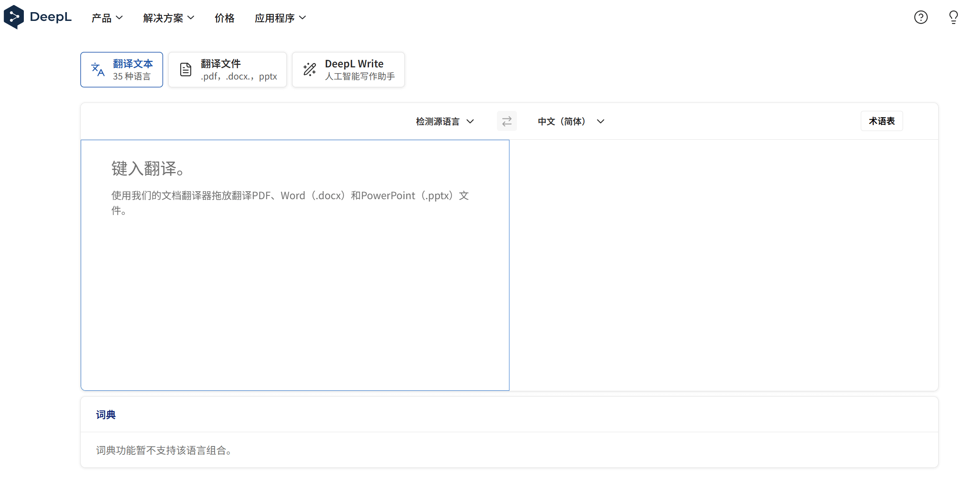
Task: Click the 术语表 glossary button
Action: point(881,121)
